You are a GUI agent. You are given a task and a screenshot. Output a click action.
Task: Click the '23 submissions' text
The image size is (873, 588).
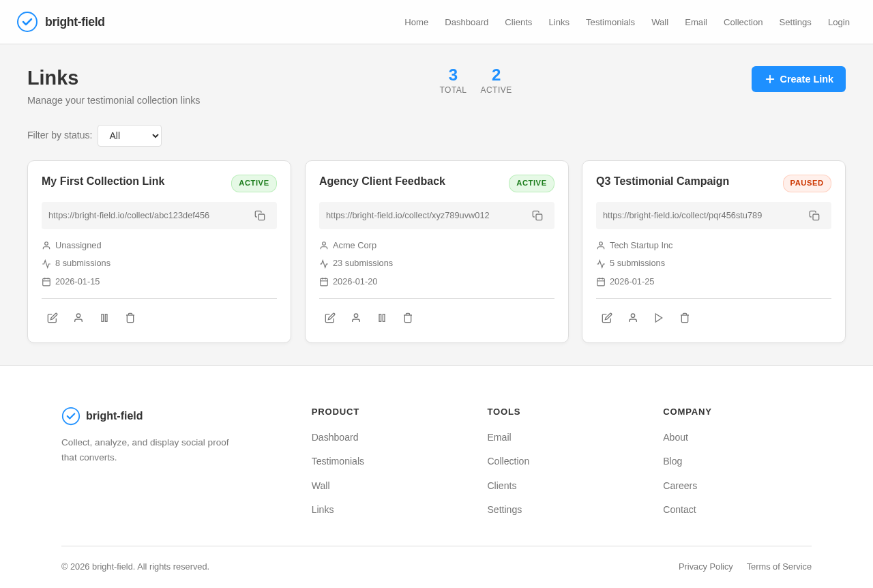click(x=363, y=263)
